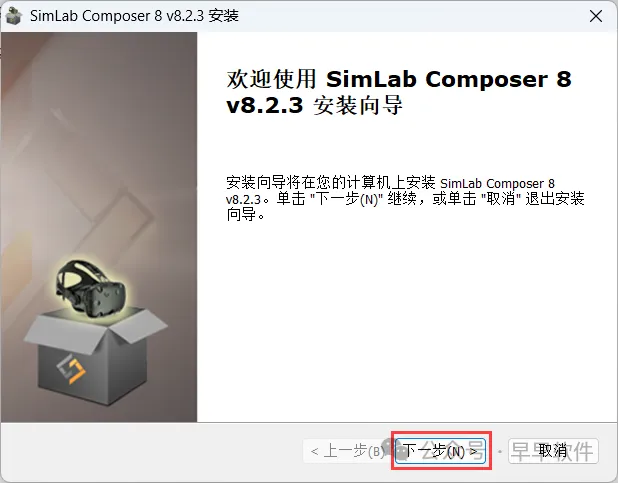618x483 pixels.
Task: Click the 取消 button to exit setup
Action: coord(553,450)
